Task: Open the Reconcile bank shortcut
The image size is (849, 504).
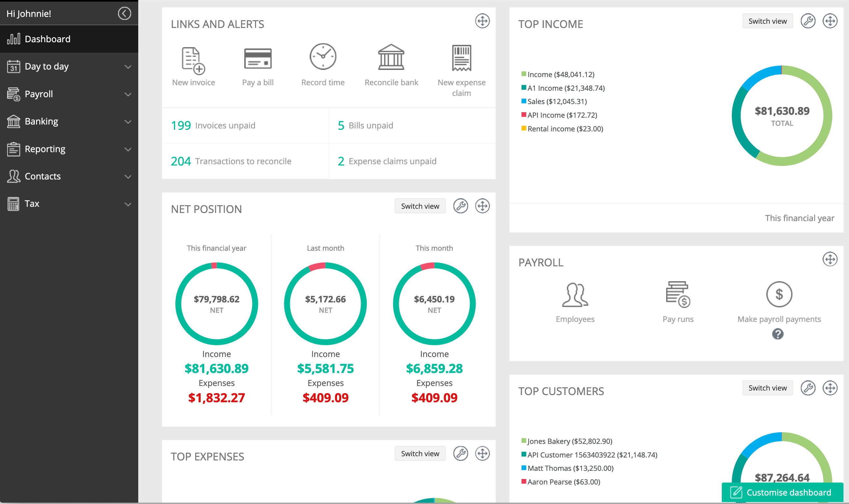Action: [391, 66]
